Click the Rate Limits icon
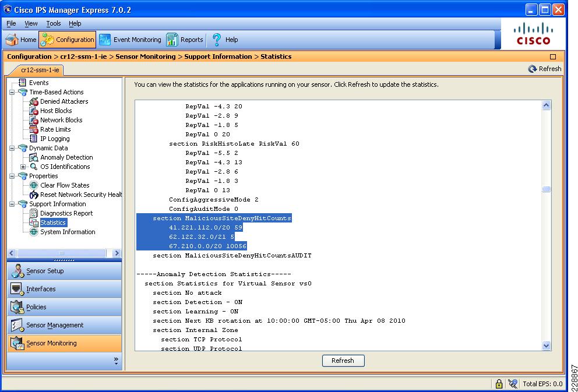The image size is (578, 392). coord(34,129)
